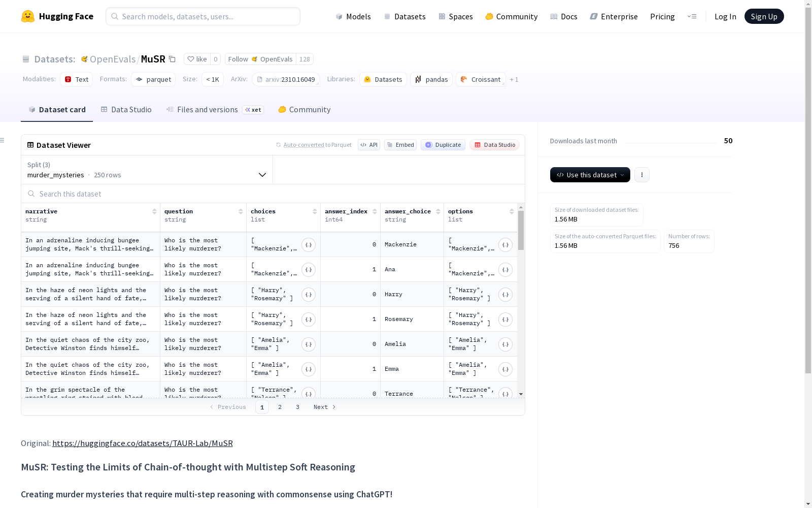Show the +1 additional libraries

514,79
